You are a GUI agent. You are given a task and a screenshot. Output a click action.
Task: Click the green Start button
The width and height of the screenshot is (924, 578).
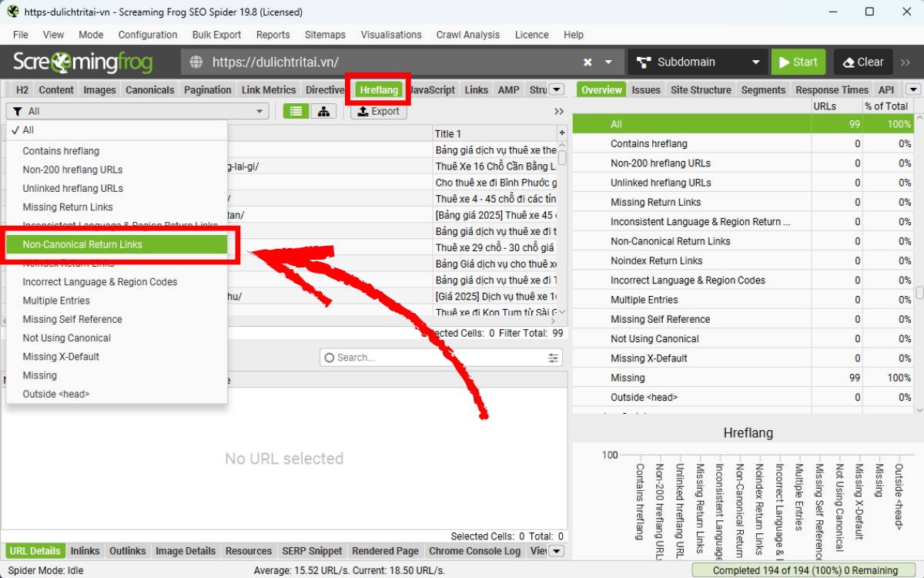tap(798, 62)
